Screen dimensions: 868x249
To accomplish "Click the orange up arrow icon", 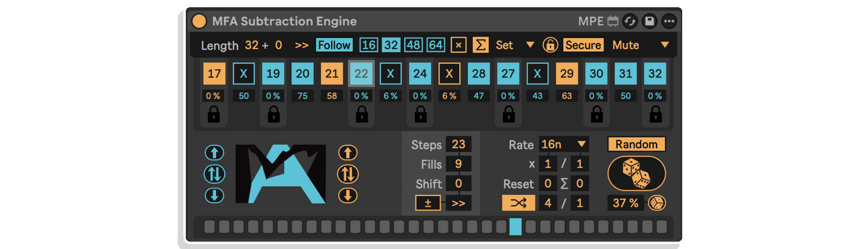I will click(x=348, y=153).
